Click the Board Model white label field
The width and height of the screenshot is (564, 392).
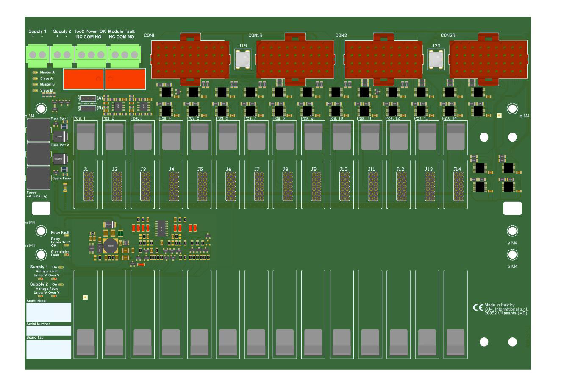pos(49,312)
